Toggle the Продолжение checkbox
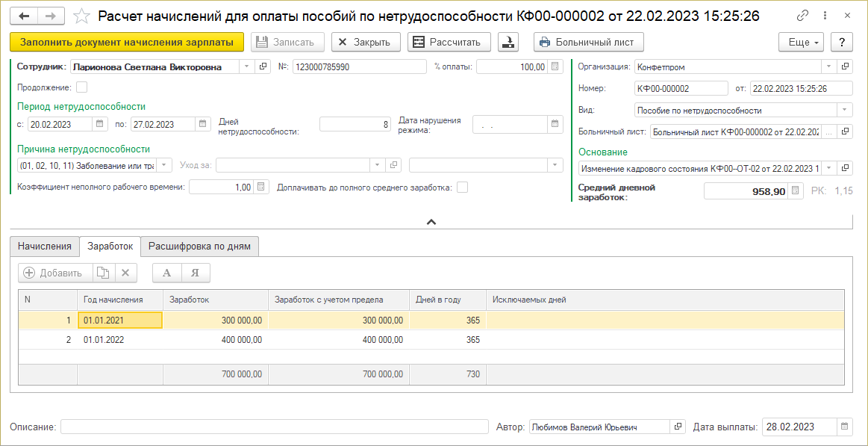 82,87
